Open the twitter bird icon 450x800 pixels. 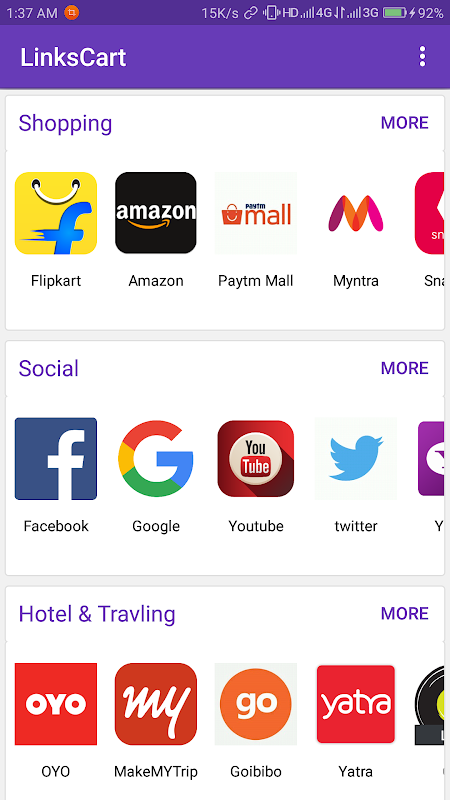coord(356,458)
